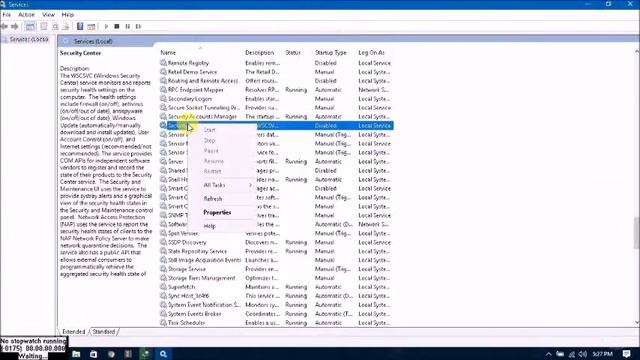
Task: Open the Help toolbar icon
Action: pos(80,27)
